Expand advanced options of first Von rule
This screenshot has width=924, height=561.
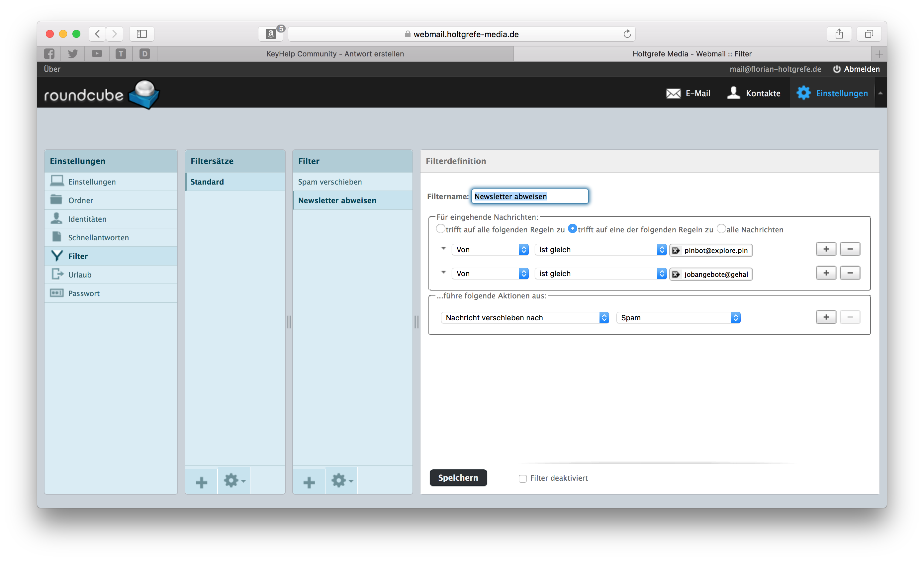(x=444, y=248)
